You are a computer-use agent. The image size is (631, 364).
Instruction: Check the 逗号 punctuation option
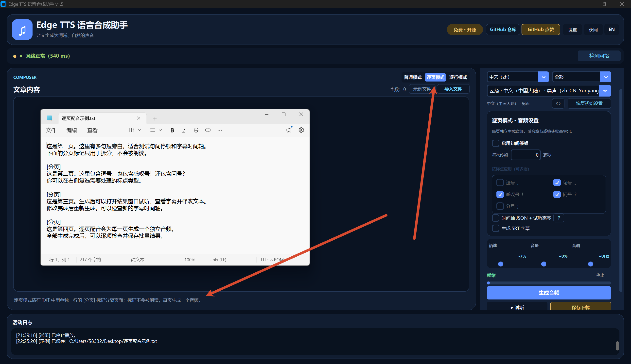click(500, 182)
